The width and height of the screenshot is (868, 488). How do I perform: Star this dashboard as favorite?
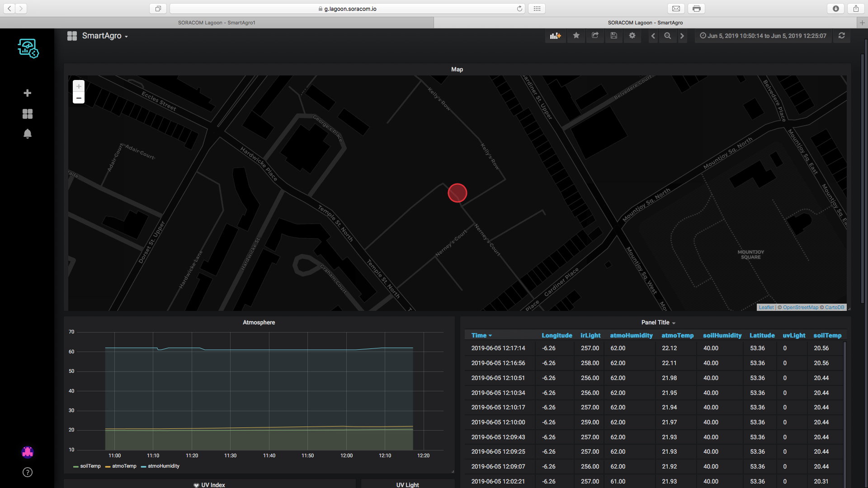click(x=576, y=36)
